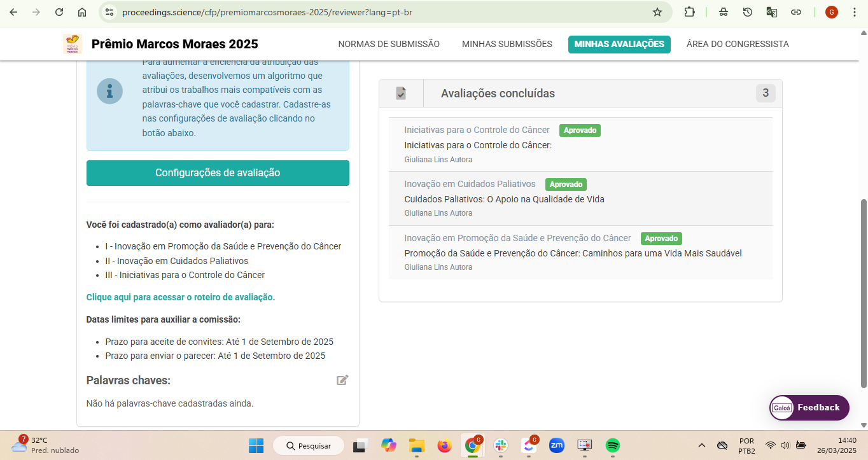Click the Galoá Feedback button
This screenshot has height=460, width=868.
[809, 408]
